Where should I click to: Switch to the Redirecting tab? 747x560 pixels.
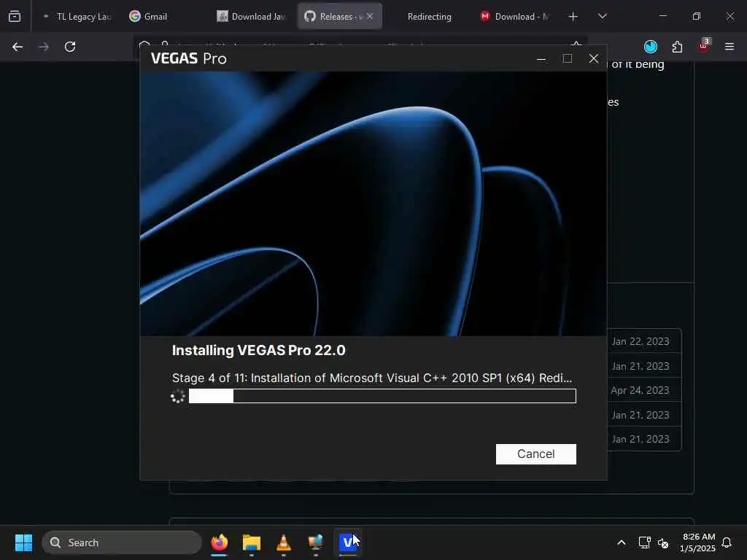pyautogui.click(x=429, y=17)
